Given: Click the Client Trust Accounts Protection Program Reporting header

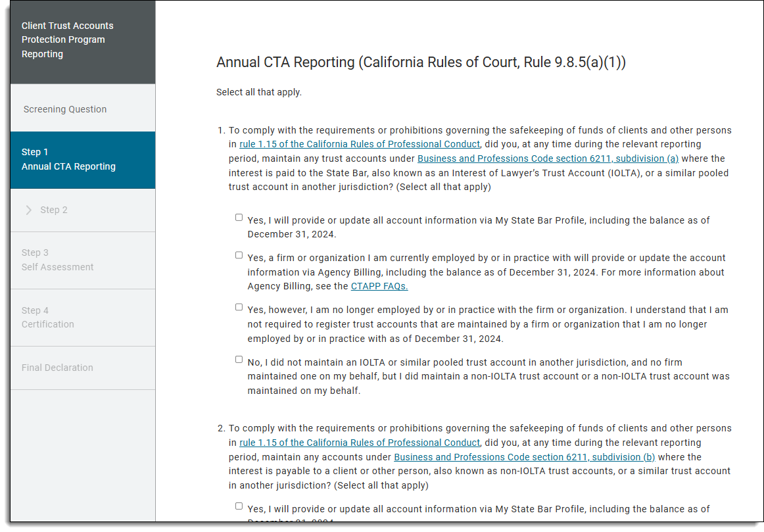Looking at the screenshot, I should 68,39.
